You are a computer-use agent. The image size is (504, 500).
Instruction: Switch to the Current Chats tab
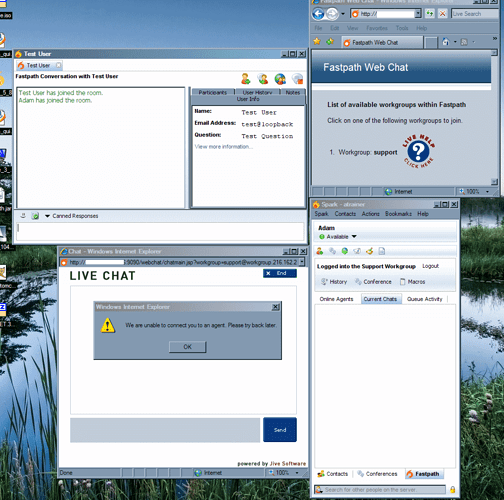380,299
